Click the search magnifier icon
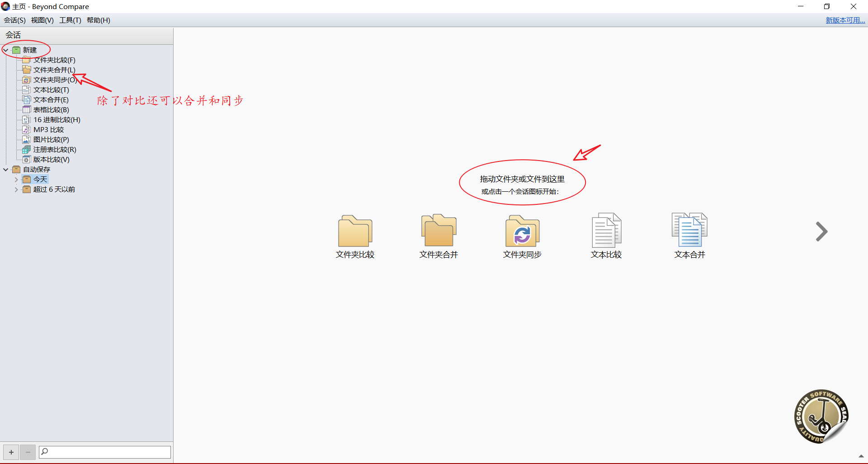 tap(44, 451)
